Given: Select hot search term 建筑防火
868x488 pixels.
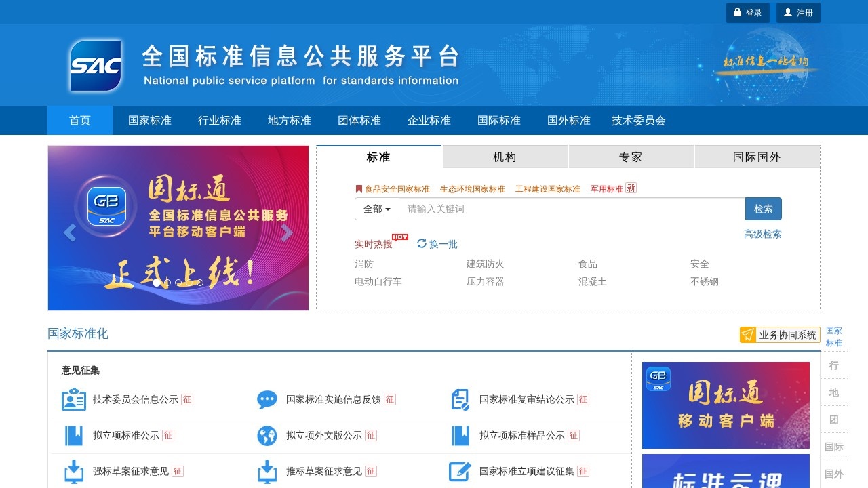Looking at the screenshot, I should tap(486, 264).
